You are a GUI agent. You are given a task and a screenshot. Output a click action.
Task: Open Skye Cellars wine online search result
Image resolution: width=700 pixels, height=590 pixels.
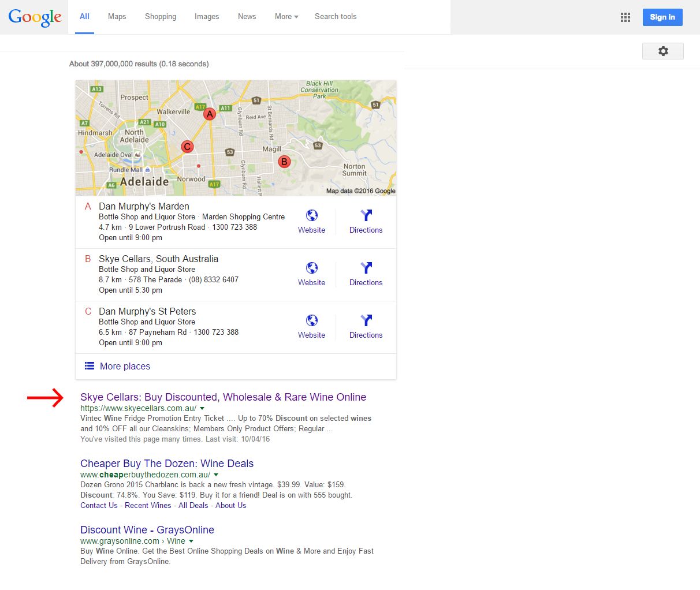pos(223,397)
